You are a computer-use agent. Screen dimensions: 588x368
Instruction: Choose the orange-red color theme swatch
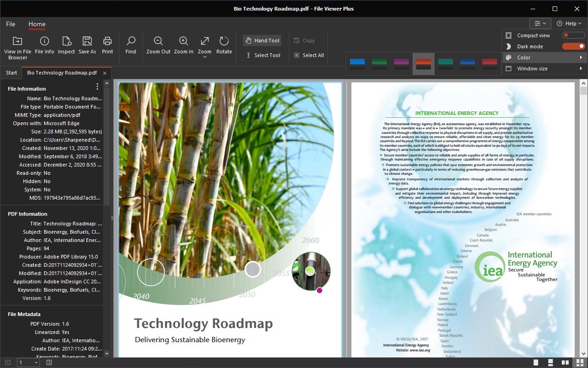[x=424, y=63]
